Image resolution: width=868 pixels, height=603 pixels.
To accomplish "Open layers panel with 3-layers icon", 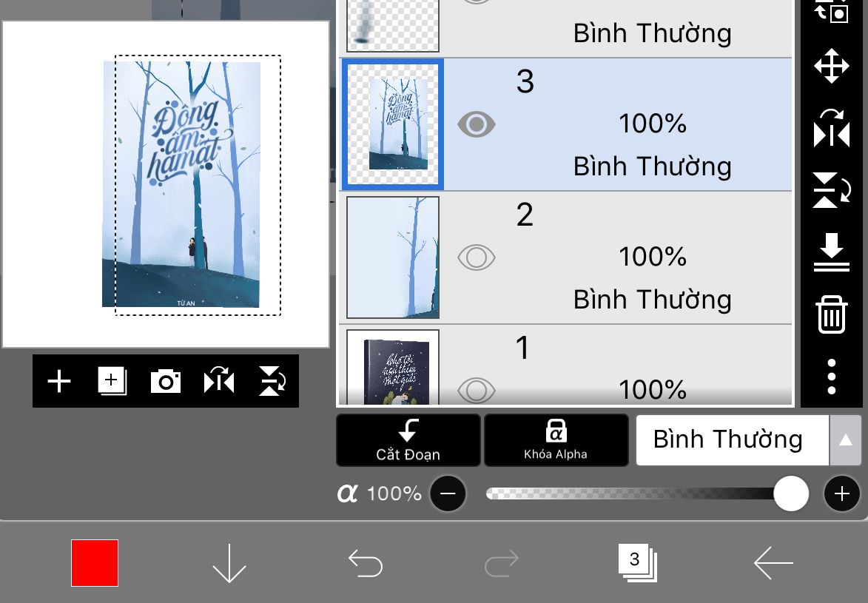I will (x=637, y=562).
